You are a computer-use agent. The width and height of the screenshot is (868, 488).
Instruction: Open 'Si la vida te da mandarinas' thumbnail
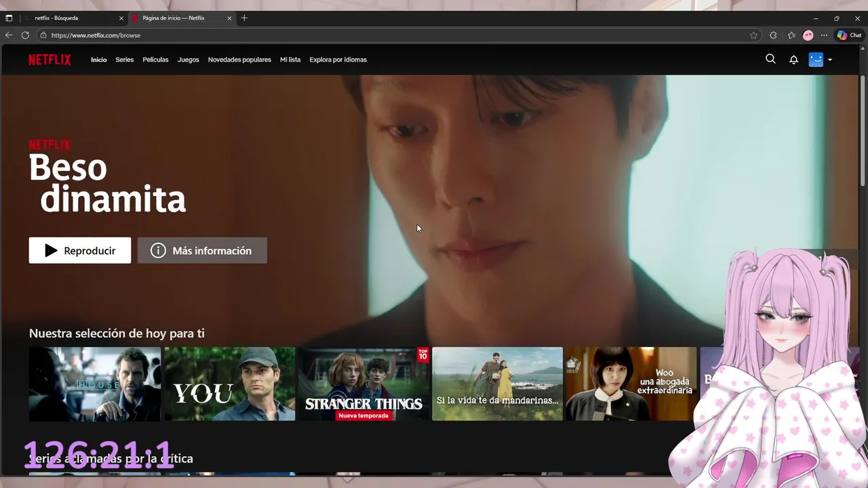[498, 384]
